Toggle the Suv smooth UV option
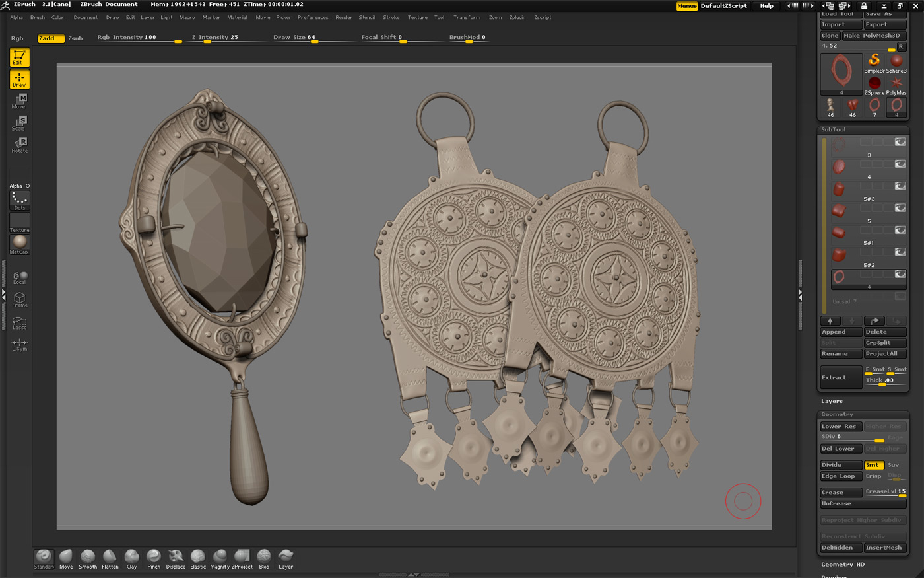 [894, 465]
